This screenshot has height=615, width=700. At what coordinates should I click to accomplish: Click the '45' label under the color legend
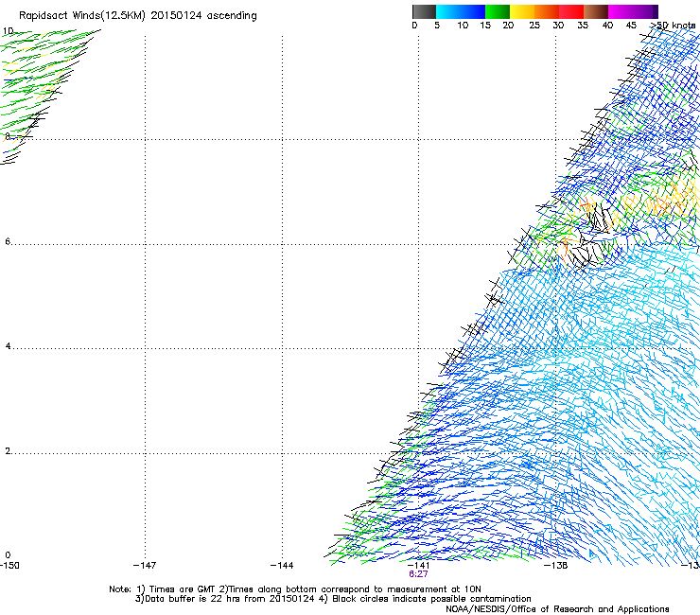[631, 26]
